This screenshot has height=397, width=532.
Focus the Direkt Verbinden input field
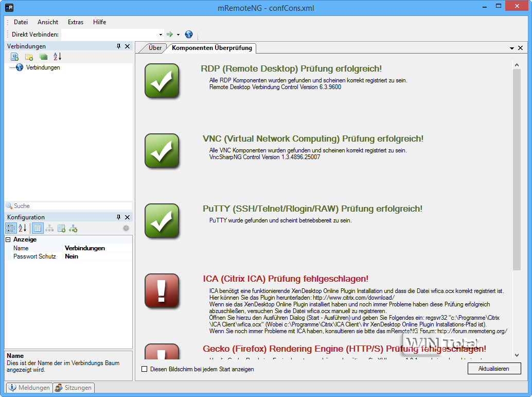[110, 34]
